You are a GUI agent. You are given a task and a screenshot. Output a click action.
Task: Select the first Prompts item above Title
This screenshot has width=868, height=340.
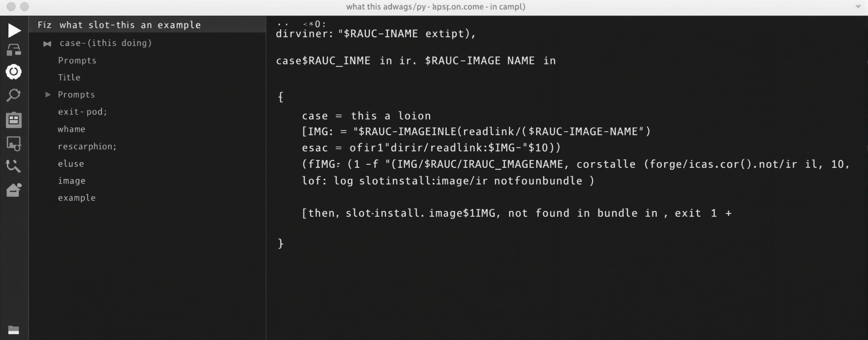[77, 61]
